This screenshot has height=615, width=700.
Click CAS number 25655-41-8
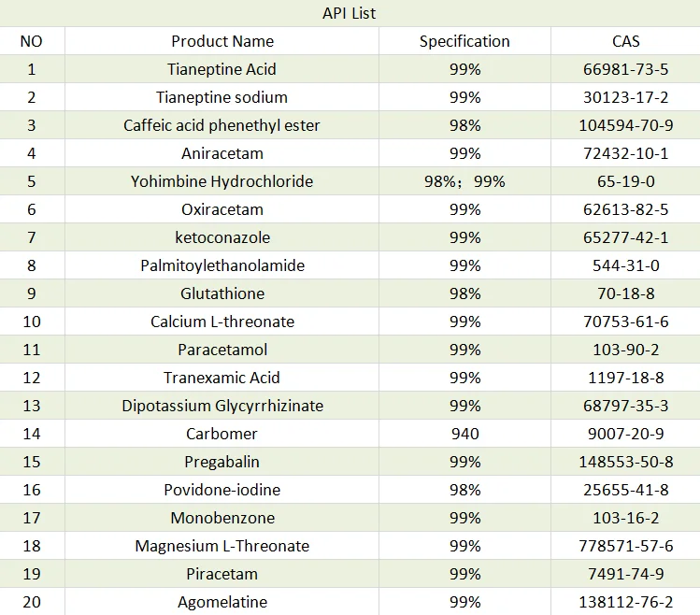pos(625,490)
